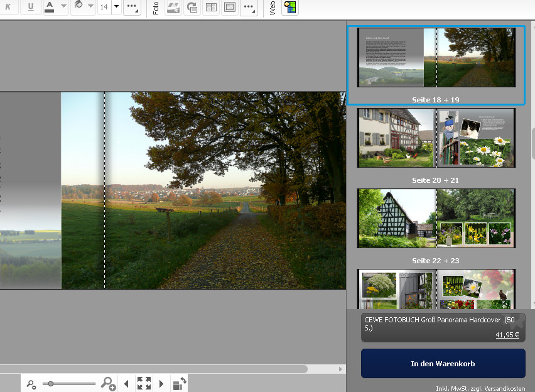Click the font color A icon
Image resolution: width=535 pixels, height=392 pixels.
pyautogui.click(x=49, y=7)
